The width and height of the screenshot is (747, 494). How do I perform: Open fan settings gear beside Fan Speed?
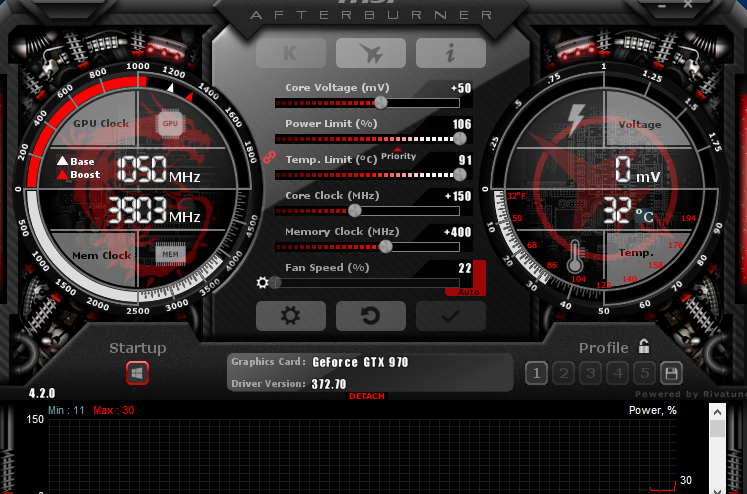262,283
